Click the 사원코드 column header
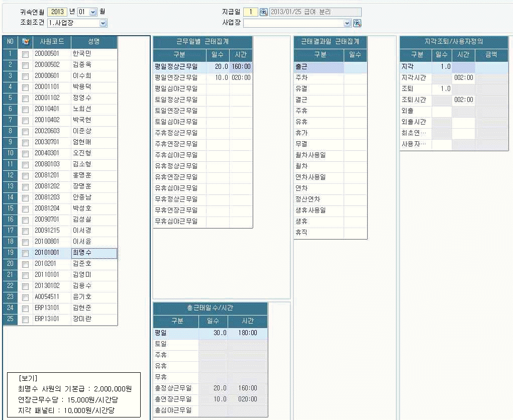The height and width of the screenshot is (420, 513). click(52, 42)
